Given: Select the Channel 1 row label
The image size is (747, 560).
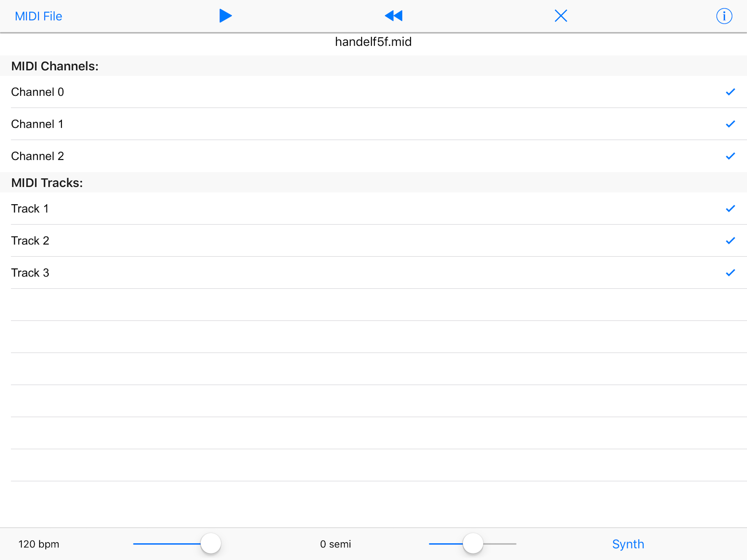Looking at the screenshot, I should coord(37,124).
